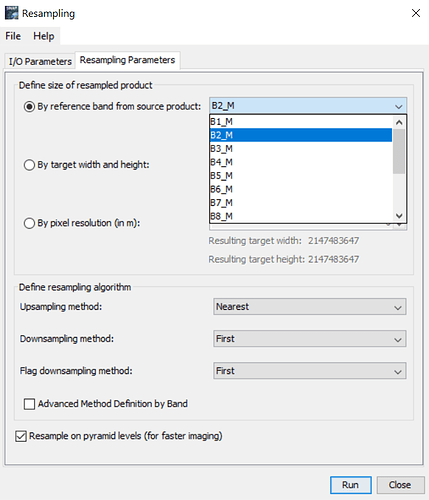Close the Resampling dialog window
Image resolution: width=429 pixels, height=500 pixels.
(x=416, y=13)
